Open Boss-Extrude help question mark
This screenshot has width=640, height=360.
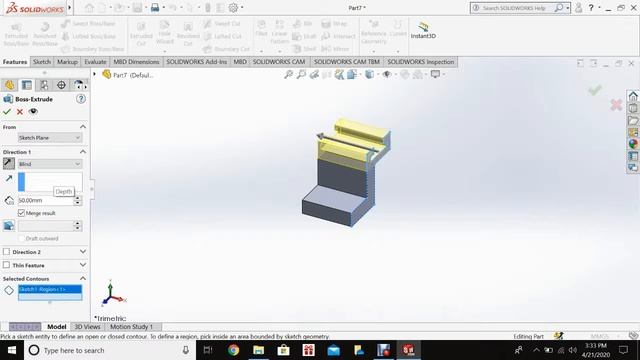(x=81, y=99)
